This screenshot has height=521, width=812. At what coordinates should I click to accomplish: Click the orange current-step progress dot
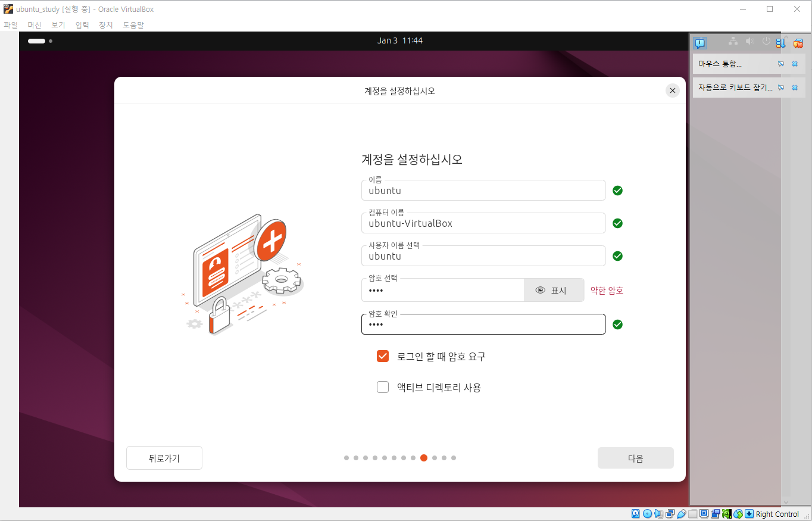(424, 458)
